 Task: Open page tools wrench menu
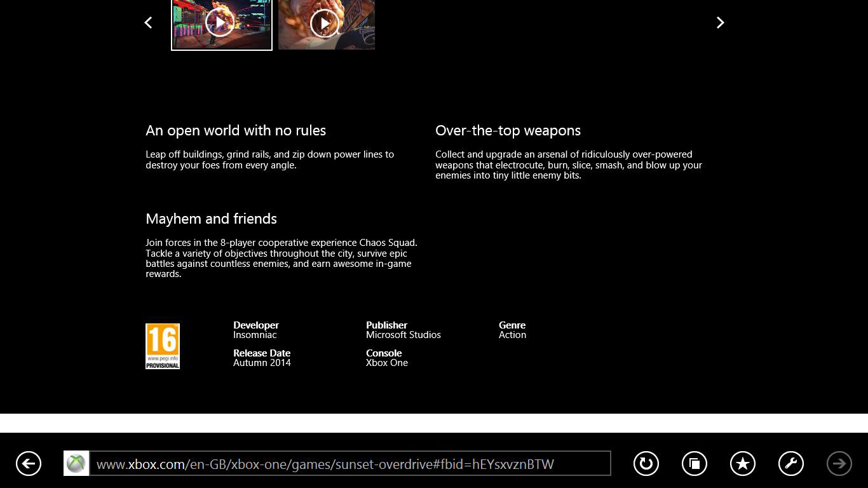[x=790, y=464]
